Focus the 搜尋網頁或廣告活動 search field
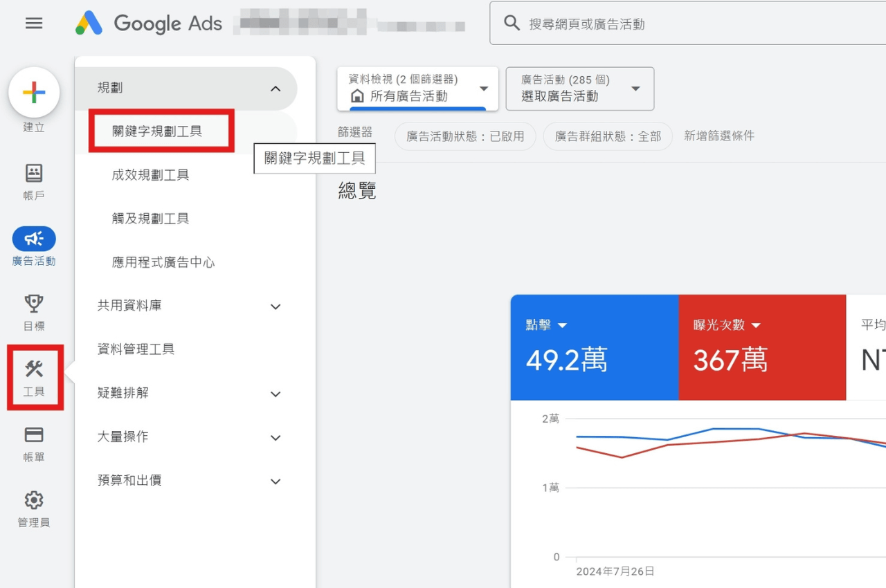The image size is (886, 588). pyautogui.click(x=687, y=24)
